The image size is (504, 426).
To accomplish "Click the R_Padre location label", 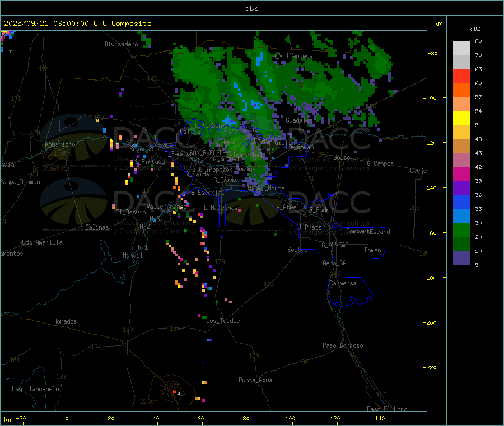I will pyautogui.click(x=321, y=210).
